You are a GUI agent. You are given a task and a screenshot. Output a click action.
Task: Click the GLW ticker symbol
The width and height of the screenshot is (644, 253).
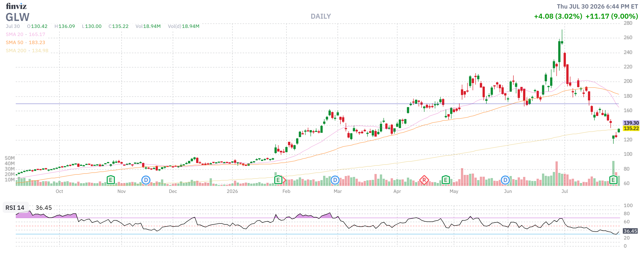coord(18,17)
